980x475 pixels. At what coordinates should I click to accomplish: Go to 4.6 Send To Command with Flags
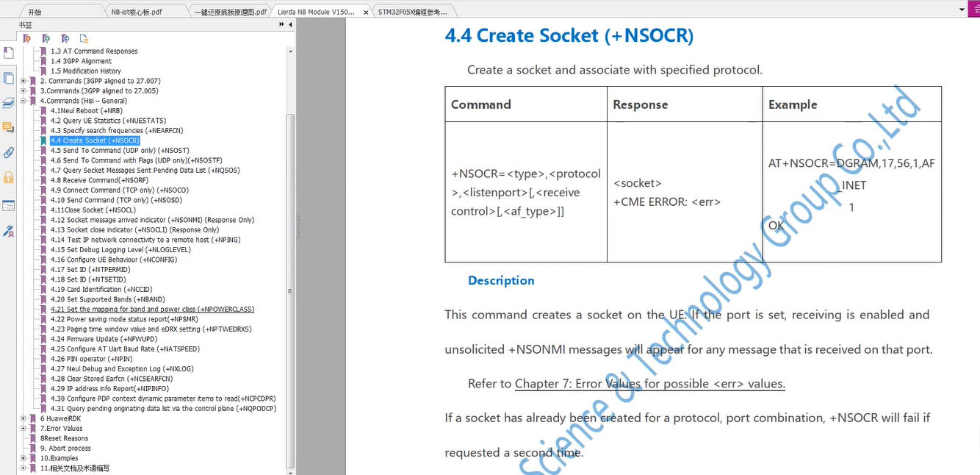pos(137,160)
